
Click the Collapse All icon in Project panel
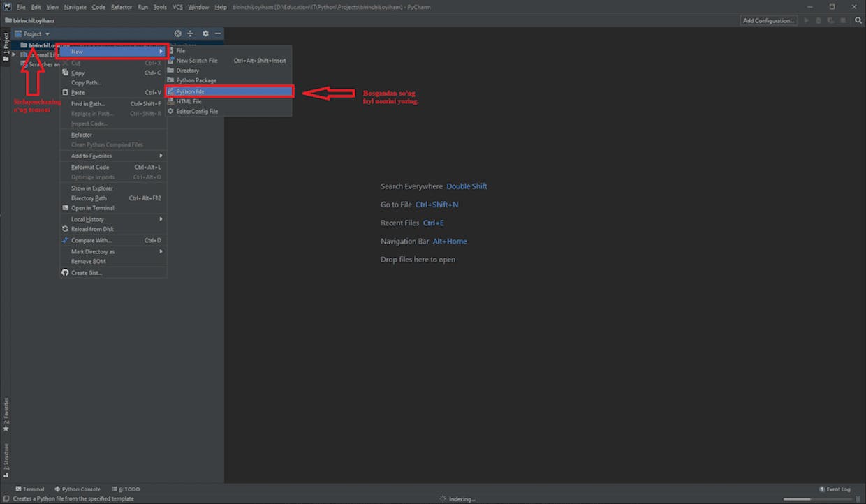[x=190, y=34]
